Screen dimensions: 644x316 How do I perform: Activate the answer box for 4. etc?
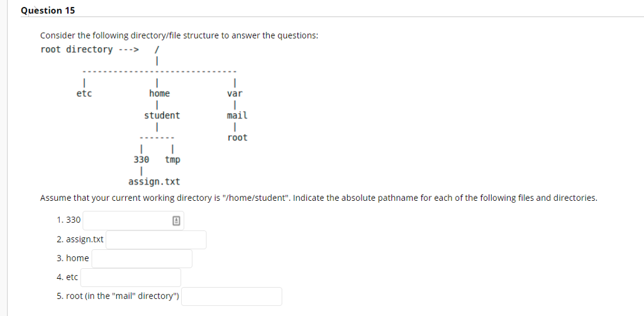pyautogui.click(x=131, y=278)
